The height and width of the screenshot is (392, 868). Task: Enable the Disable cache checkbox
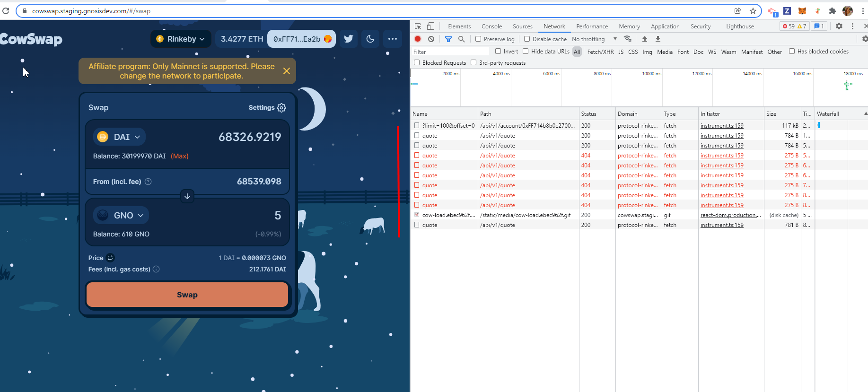(x=527, y=39)
